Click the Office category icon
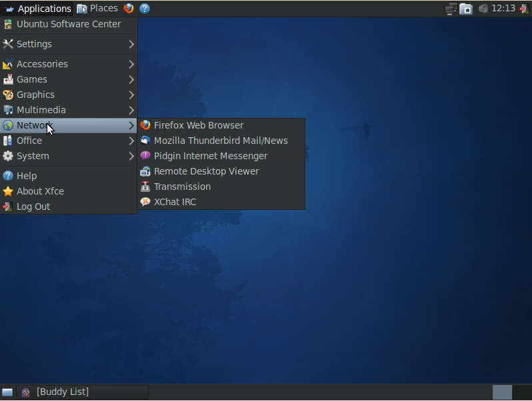The height and width of the screenshot is (401, 532). click(8, 141)
